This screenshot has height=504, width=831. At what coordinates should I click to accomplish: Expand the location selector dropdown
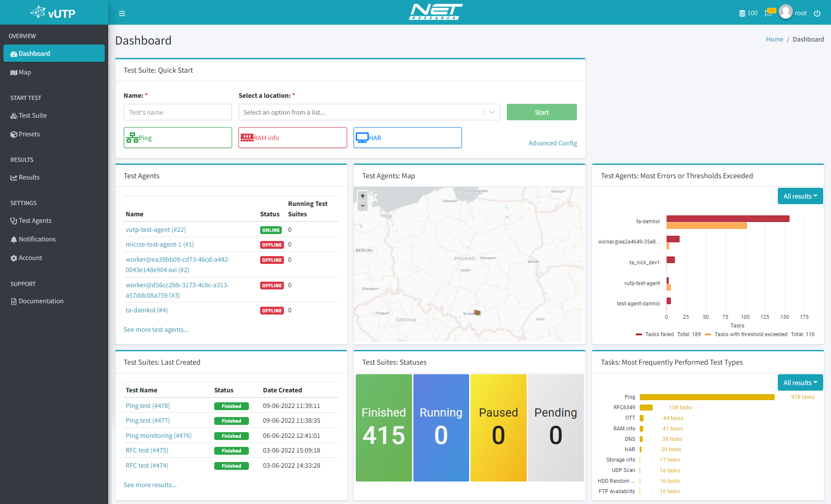click(494, 112)
